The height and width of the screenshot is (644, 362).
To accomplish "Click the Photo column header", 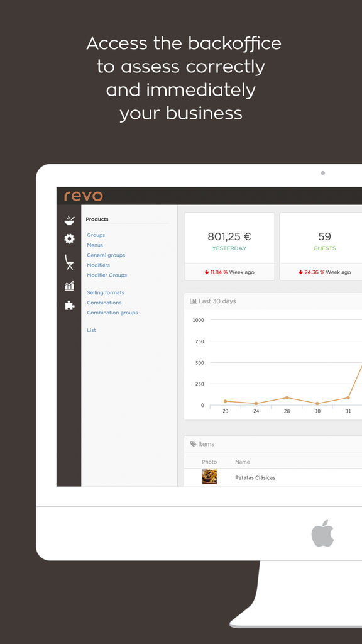I will pos(209,462).
